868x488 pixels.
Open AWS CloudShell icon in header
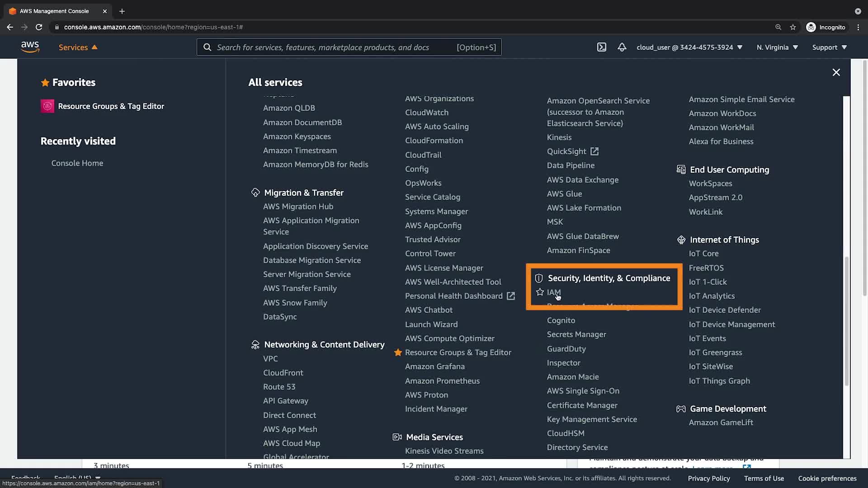tap(601, 47)
